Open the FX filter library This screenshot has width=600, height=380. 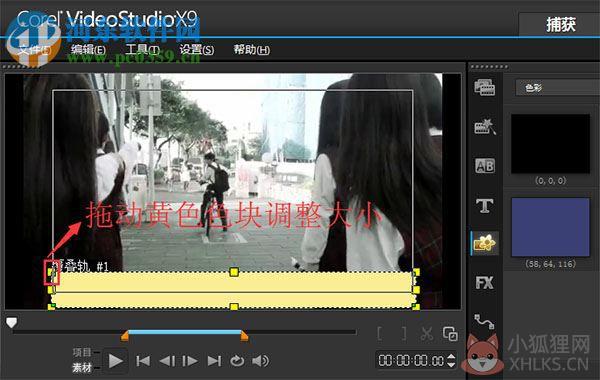484,283
